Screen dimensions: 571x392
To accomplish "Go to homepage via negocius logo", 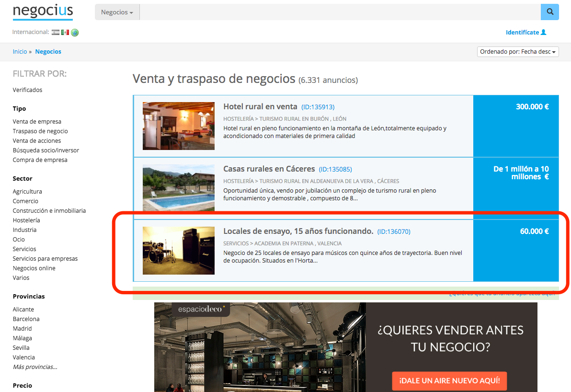I will [x=43, y=12].
